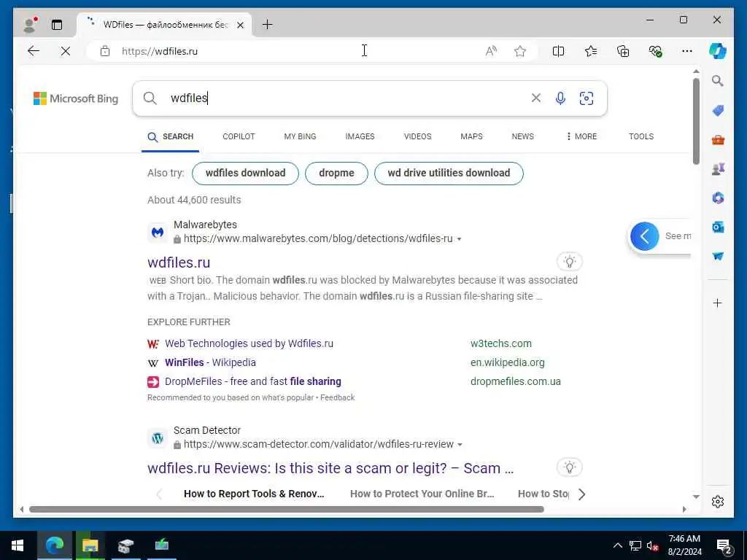The width and height of the screenshot is (747, 560).
Task: Open the wdfiles.ru result title
Action: pos(179,262)
